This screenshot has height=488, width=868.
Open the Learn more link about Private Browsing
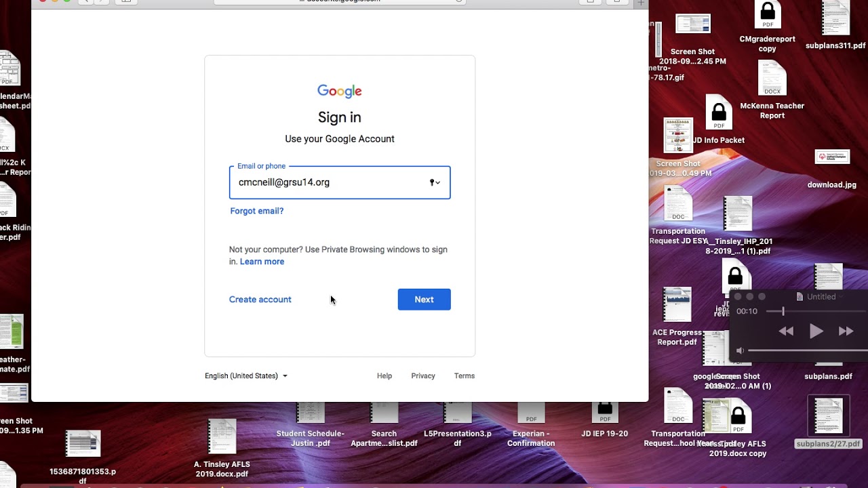pos(262,262)
